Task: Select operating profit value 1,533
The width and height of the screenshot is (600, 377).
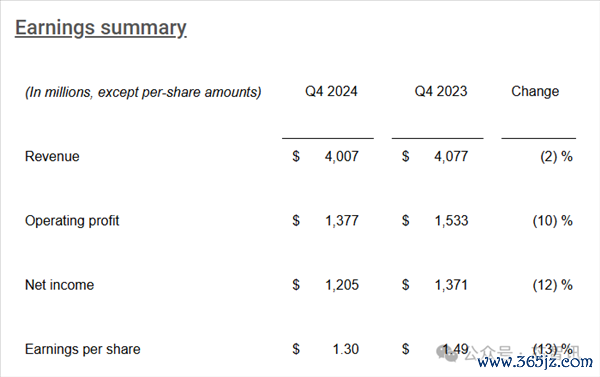Action: tap(451, 221)
